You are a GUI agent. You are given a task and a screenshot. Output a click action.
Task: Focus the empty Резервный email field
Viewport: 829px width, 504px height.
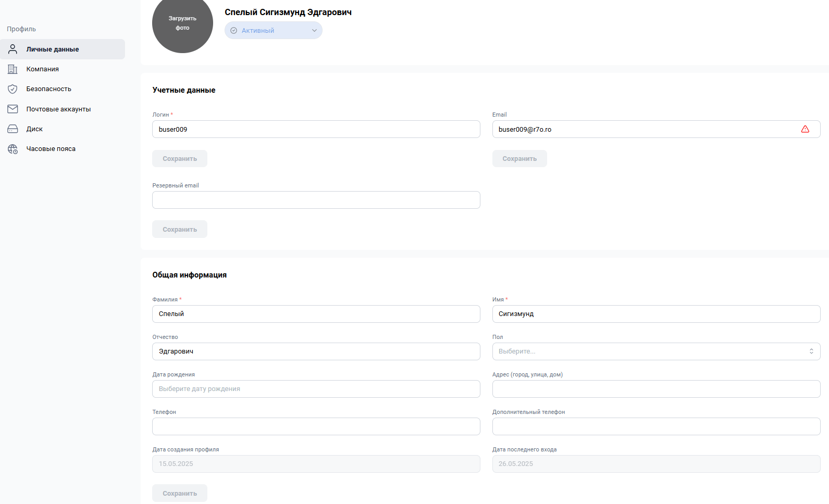click(x=316, y=200)
